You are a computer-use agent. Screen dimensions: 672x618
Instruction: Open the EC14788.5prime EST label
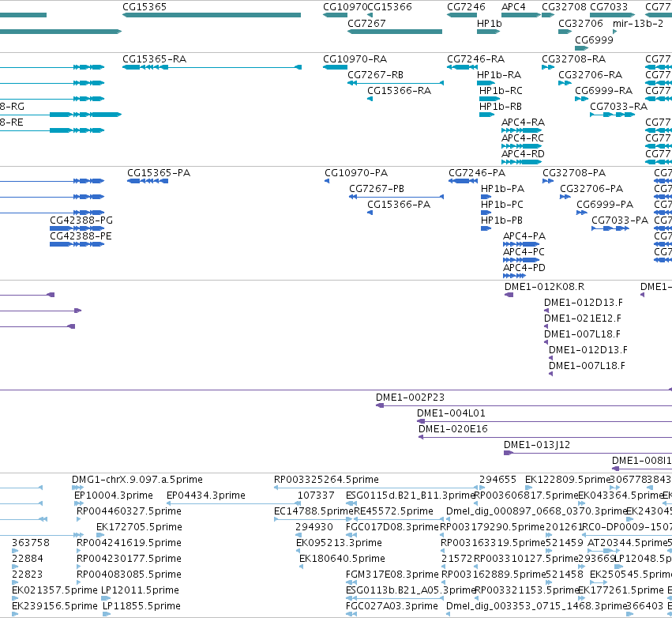(313, 511)
